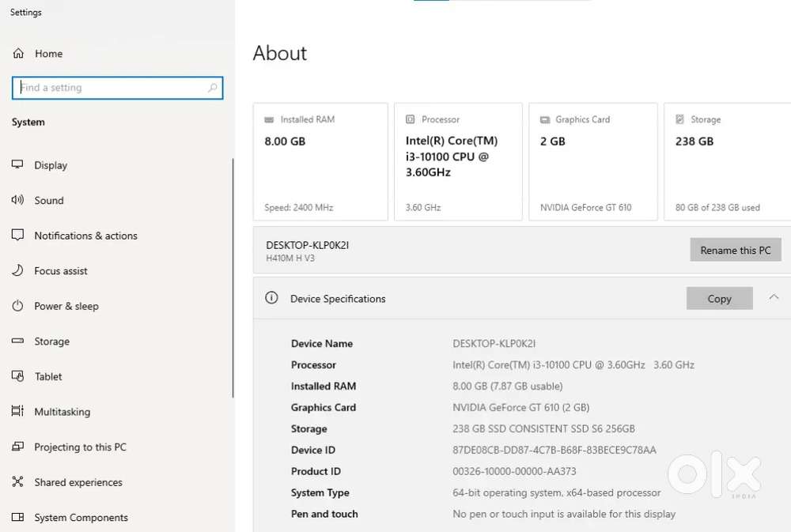Click the Shared experiences icon
The height and width of the screenshot is (532, 791).
18,482
